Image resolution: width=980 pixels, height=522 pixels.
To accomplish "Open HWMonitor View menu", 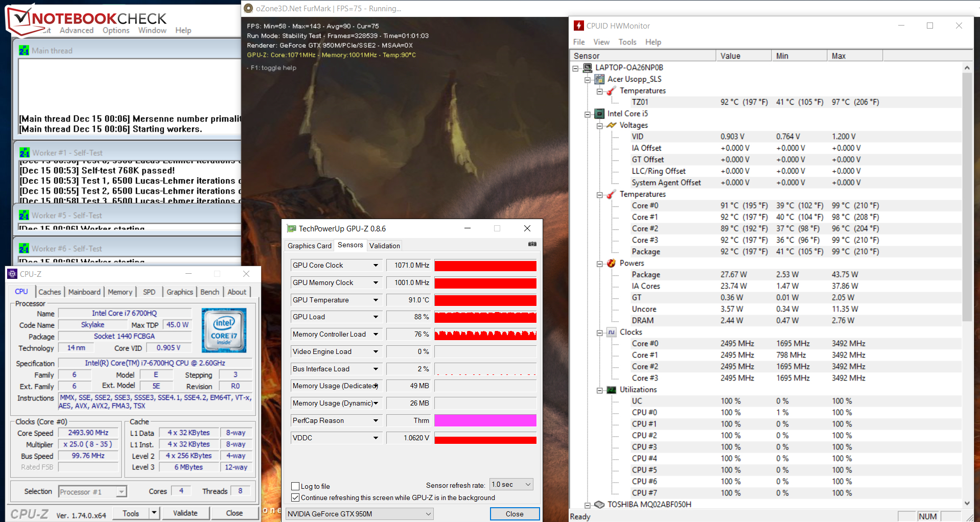I will pyautogui.click(x=601, y=42).
